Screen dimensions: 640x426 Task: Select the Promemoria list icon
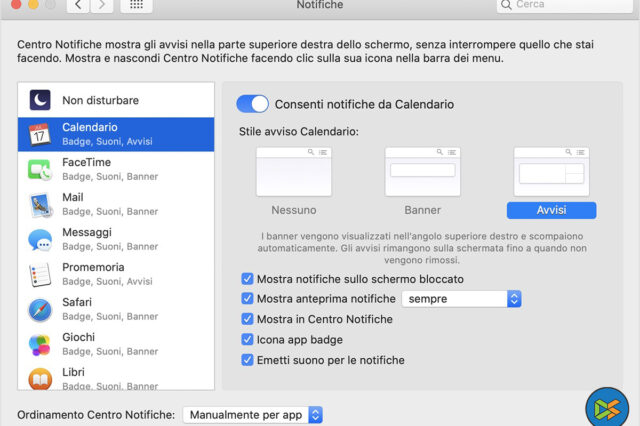[40, 275]
